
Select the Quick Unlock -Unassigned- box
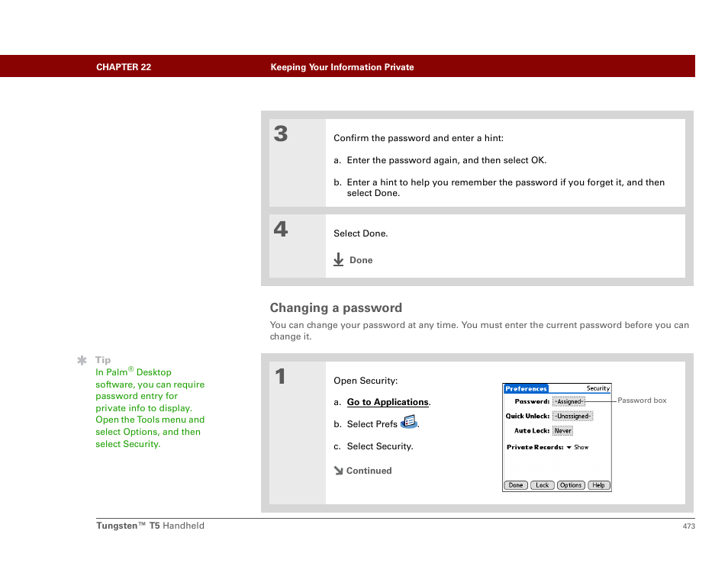573,416
